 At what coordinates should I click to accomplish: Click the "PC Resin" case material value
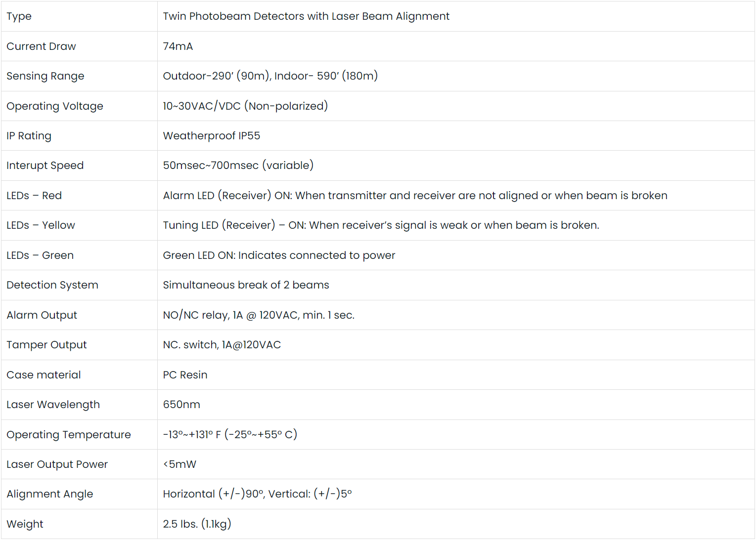point(185,375)
